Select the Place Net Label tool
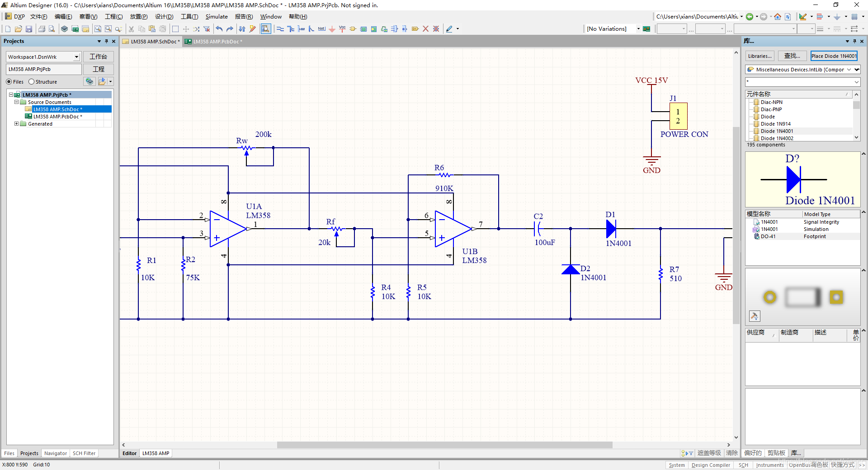This screenshot has width=868, height=470. tap(321, 29)
